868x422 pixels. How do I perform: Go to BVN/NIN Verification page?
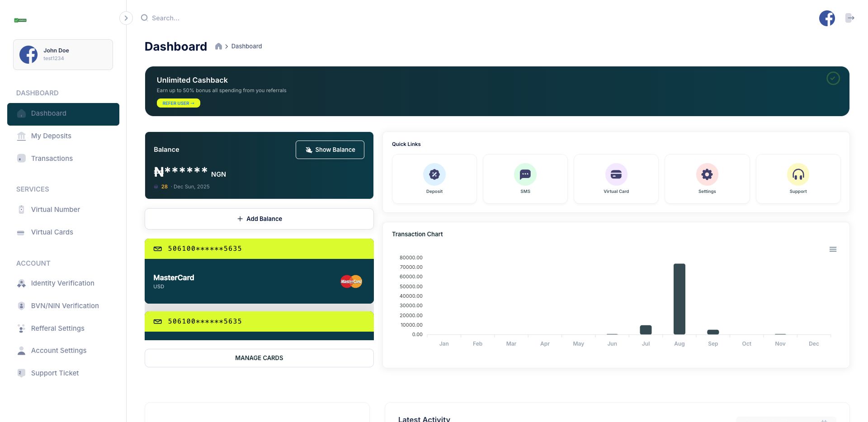[63, 306]
